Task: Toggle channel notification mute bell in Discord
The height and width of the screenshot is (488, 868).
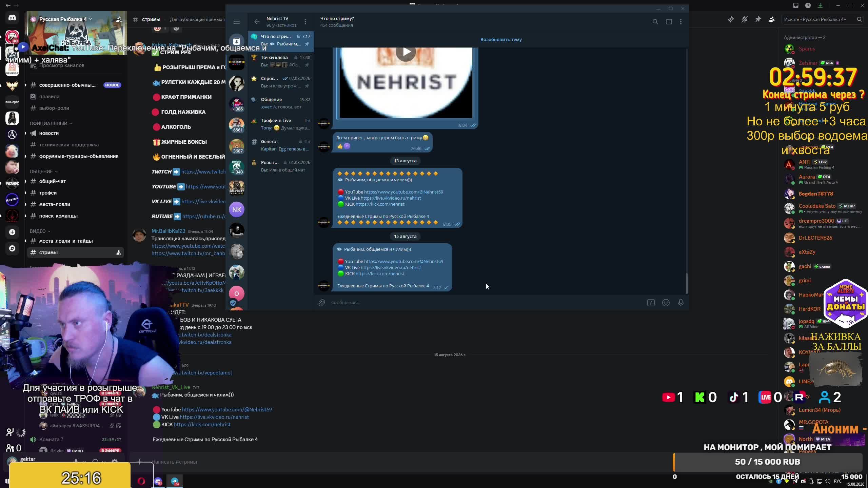Action: click(x=744, y=19)
